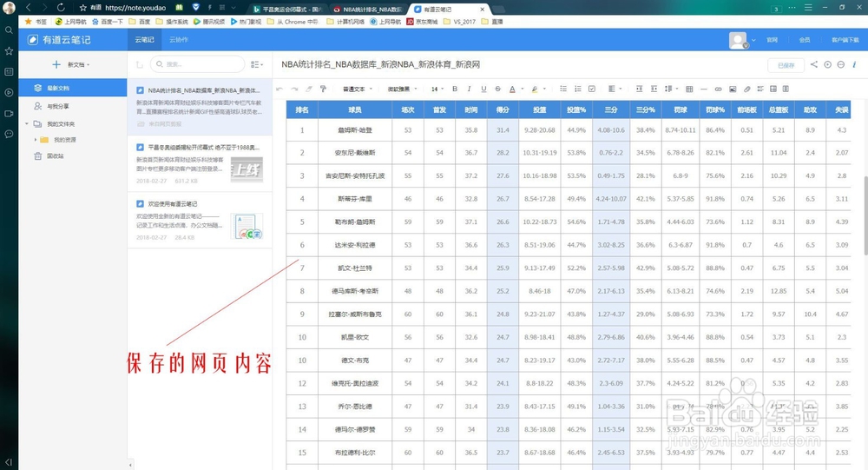This screenshot has width=868, height=470.
Task: Insert a numbered list
Action: pyautogui.click(x=577, y=89)
